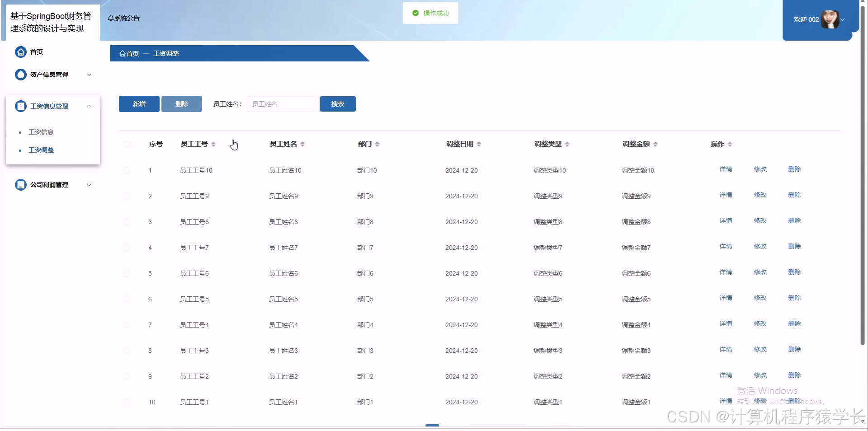The width and height of the screenshot is (868, 431).
Task: Check the row 2 checkbox for 员工工号9
Action: [x=127, y=196]
